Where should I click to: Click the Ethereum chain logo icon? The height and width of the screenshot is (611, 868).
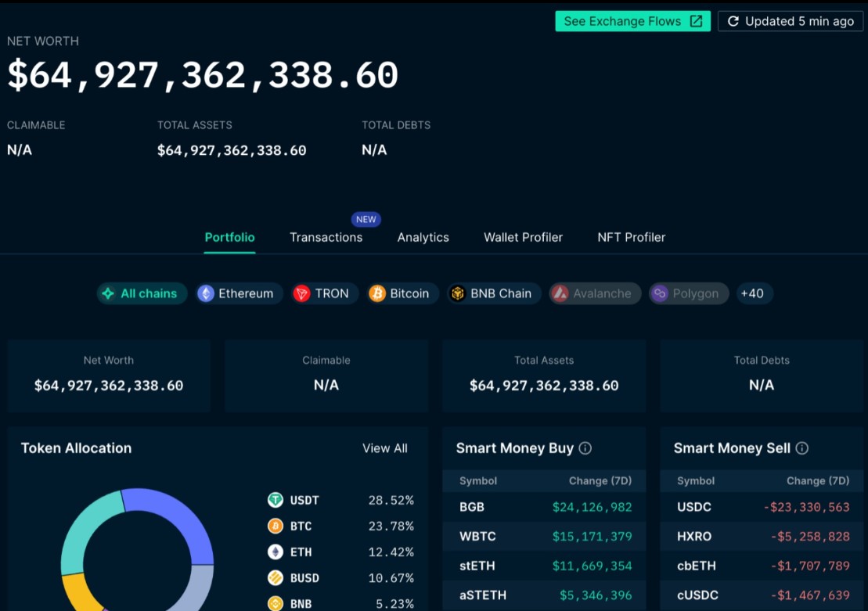point(206,293)
